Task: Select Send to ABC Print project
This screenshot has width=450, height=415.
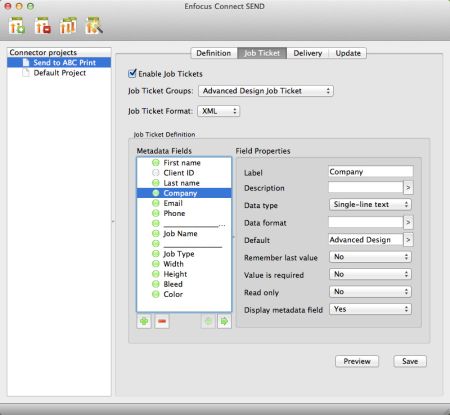Action: [59, 63]
